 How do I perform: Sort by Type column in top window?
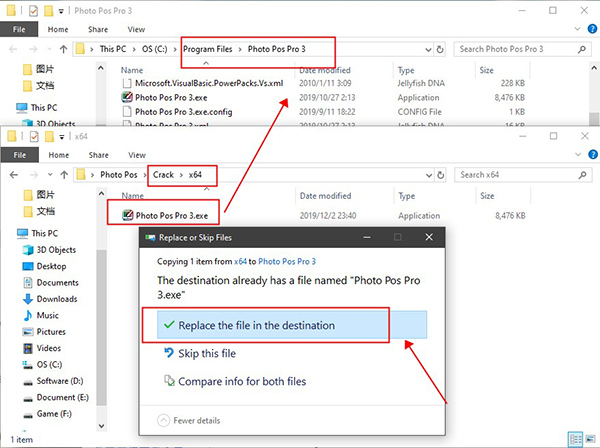pos(406,70)
